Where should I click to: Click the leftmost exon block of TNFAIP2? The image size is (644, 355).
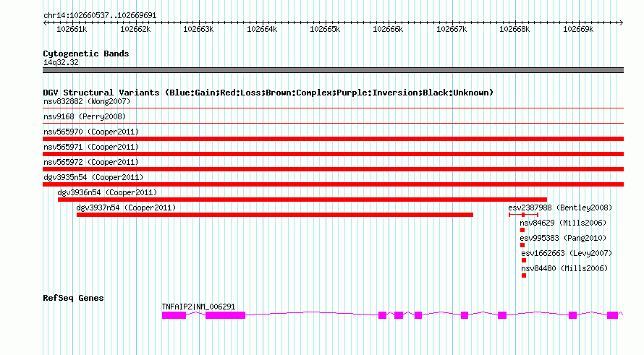click(x=174, y=315)
